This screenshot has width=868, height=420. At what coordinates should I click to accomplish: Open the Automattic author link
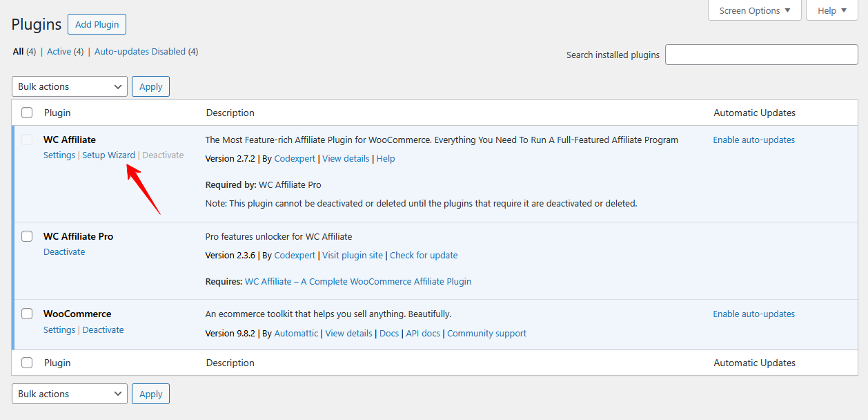click(x=296, y=334)
